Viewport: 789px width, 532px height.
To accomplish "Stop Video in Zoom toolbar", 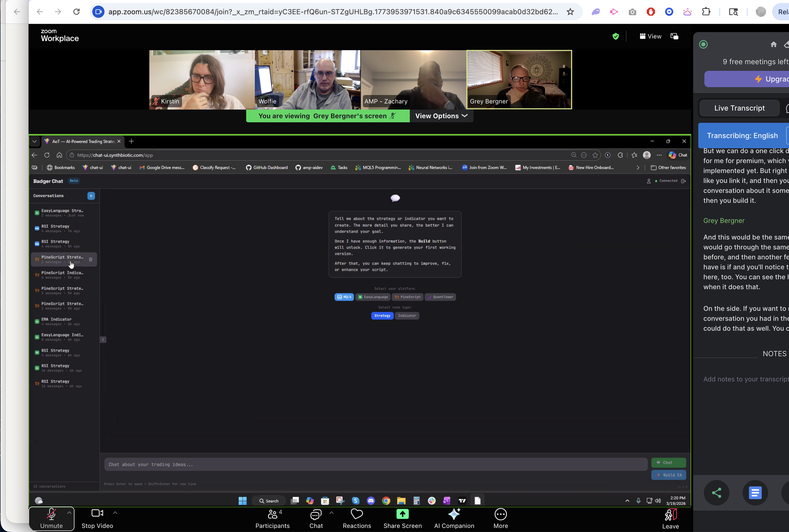I will coord(97,518).
